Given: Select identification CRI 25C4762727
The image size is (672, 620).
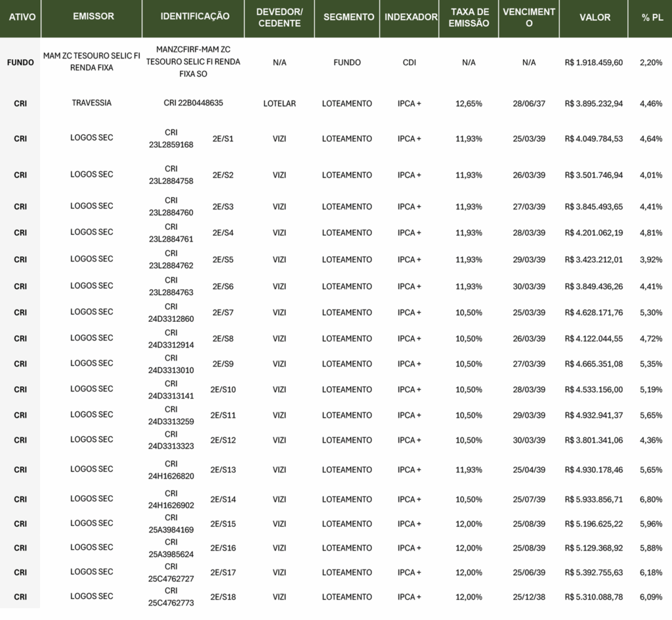Looking at the screenshot, I should [x=171, y=573].
